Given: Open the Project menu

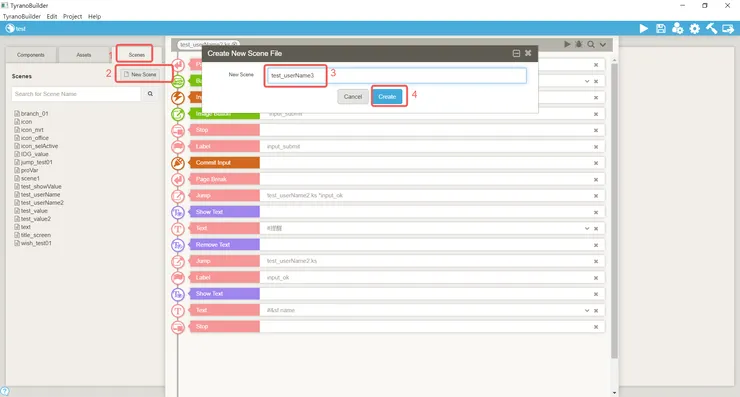Looking at the screenshot, I should [72, 16].
